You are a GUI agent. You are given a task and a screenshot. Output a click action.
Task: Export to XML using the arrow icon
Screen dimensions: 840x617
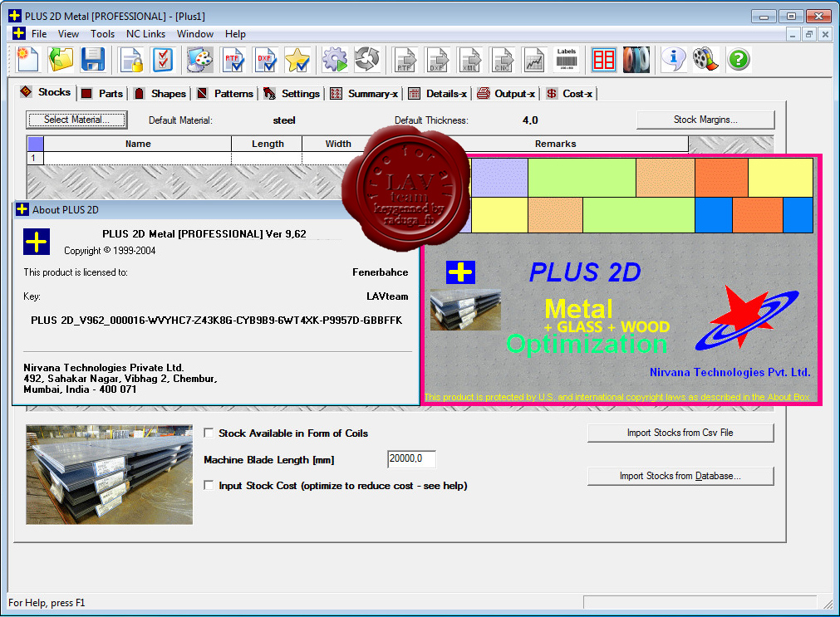point(469,60)
